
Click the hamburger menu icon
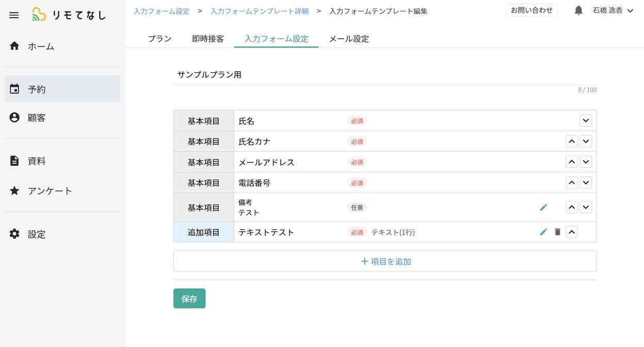(14, 15)
